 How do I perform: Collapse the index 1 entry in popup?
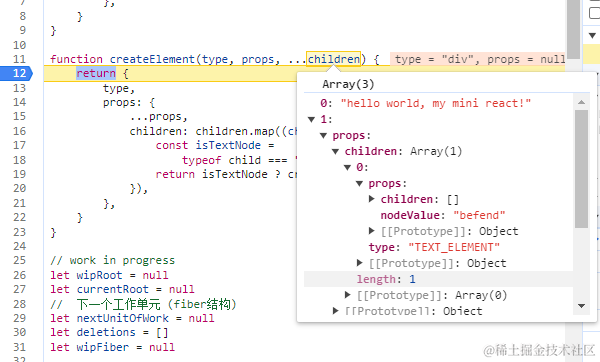tap(311, 120)
